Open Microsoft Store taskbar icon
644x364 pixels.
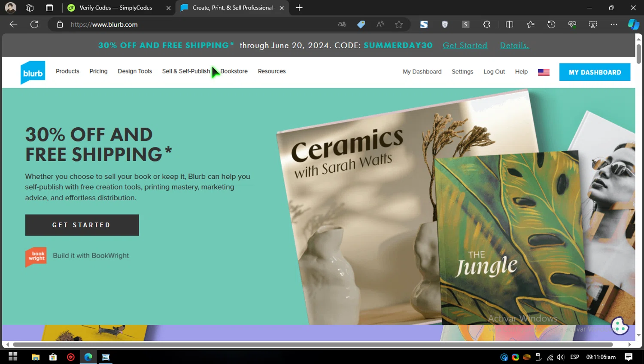53,357
